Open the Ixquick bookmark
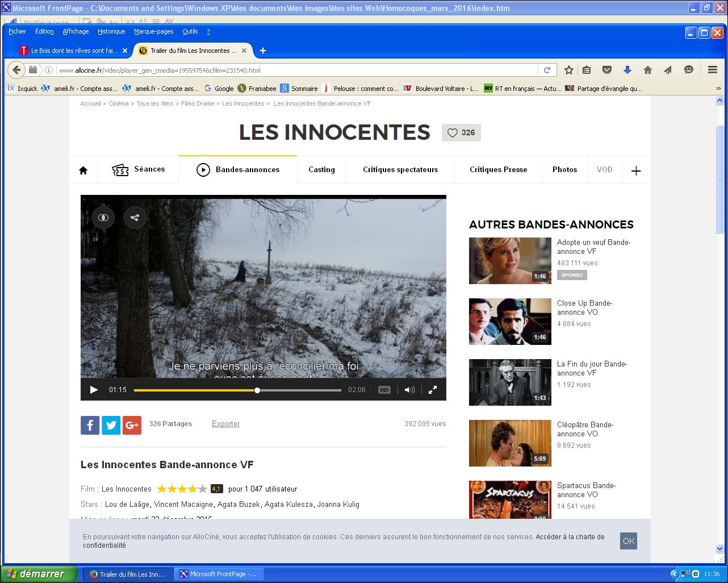The height and width of the screenshot is (583, 728). (22, 88)
